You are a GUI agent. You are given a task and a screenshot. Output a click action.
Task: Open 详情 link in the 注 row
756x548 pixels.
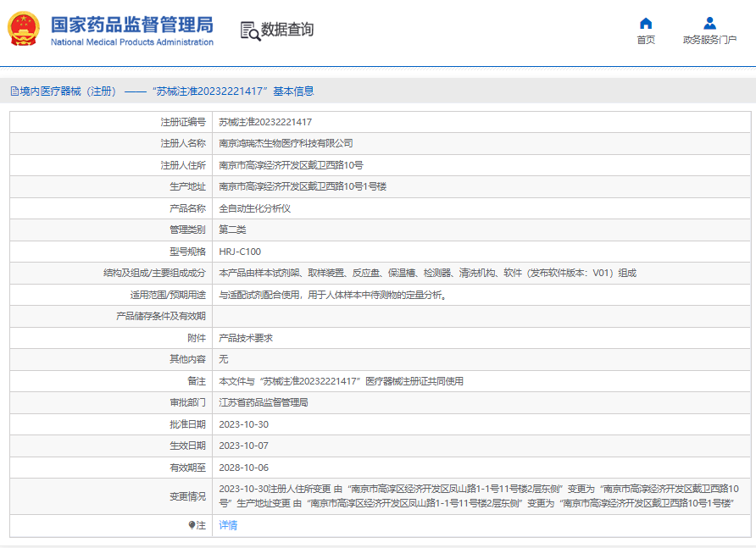coord(228,525)
